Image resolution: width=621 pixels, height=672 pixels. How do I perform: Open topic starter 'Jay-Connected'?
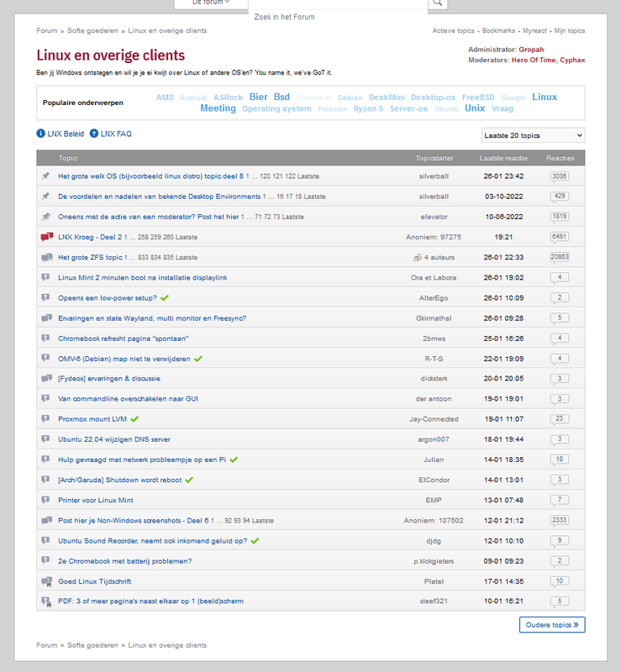pyautogui.click(x=434, y=419)
